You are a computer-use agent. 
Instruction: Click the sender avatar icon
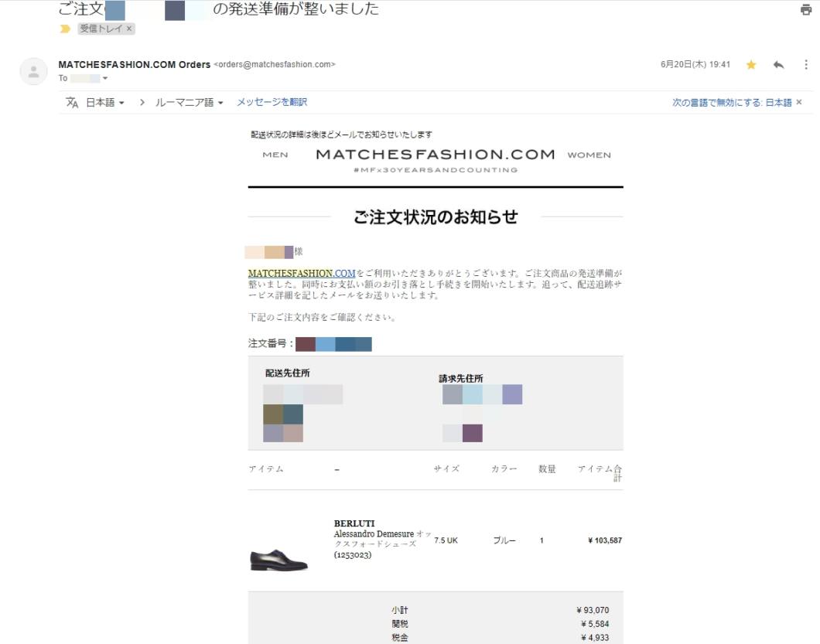33,71
